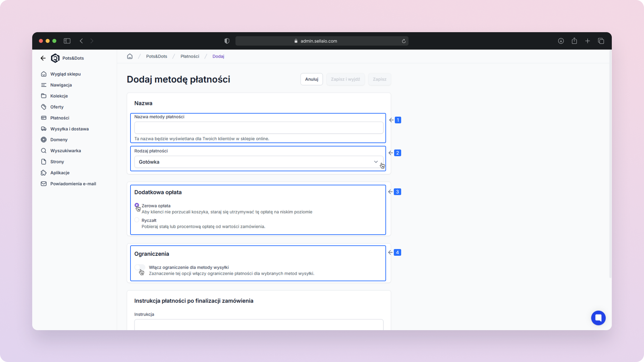Viewport: 644px width, 362px height.
Task: Go to Aplikacje in the sidebar
Action: click(60, 173)
